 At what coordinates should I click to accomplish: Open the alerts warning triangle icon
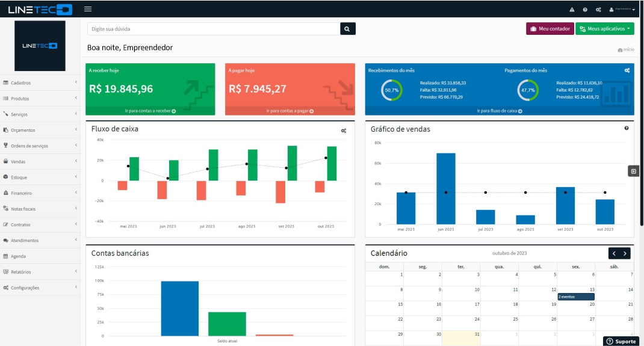pyautogui.click(x=572, y=10)
